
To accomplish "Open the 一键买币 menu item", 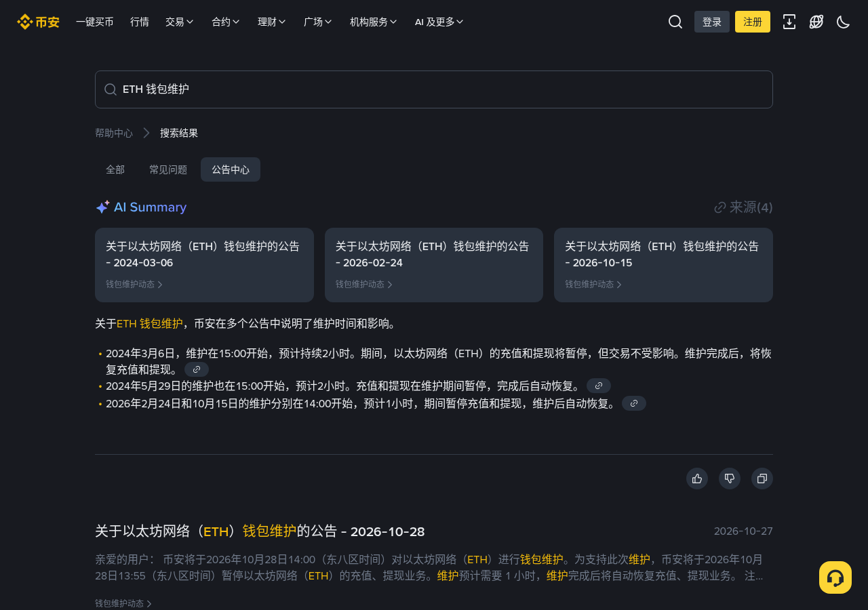I will (95, 22).
